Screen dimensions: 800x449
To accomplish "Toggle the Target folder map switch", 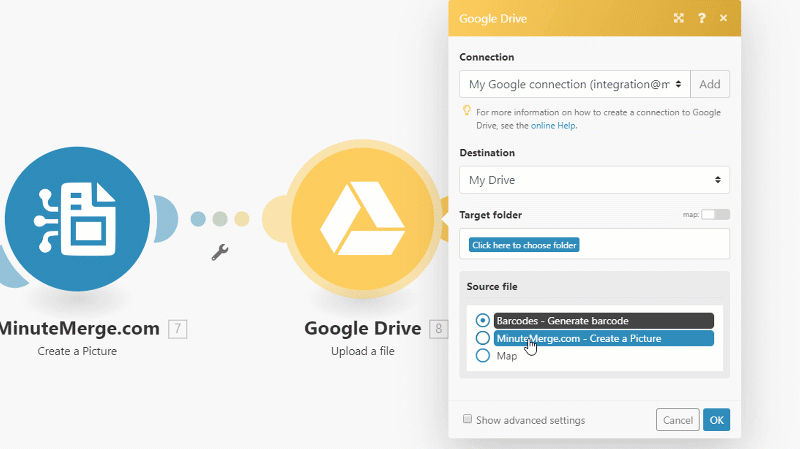I will pos(715,215).
